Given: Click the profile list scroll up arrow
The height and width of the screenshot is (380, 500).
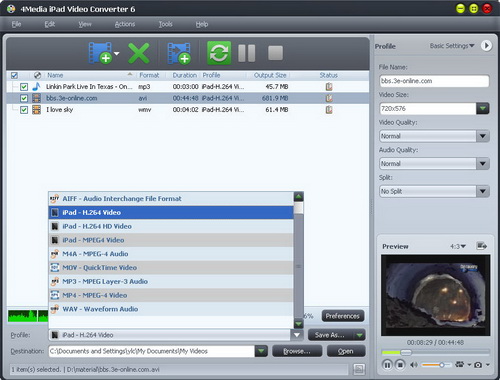Looking at the screenshot, I should point(298,197).
